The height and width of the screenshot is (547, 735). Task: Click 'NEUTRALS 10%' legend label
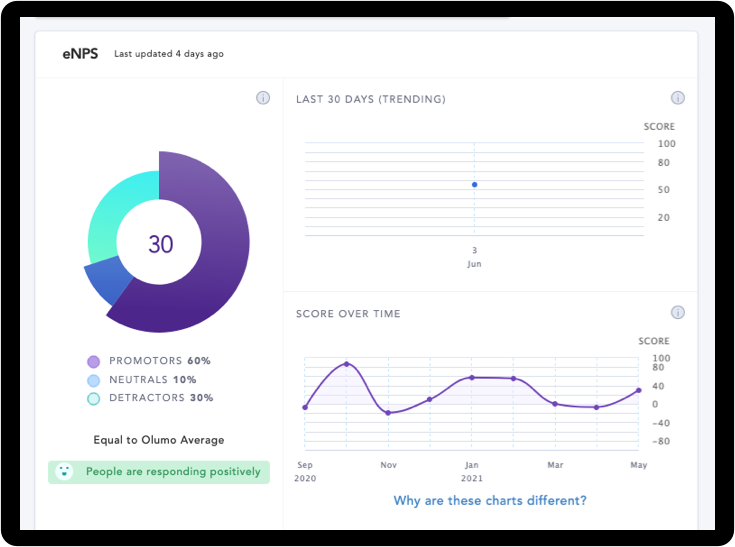point(153,380)
